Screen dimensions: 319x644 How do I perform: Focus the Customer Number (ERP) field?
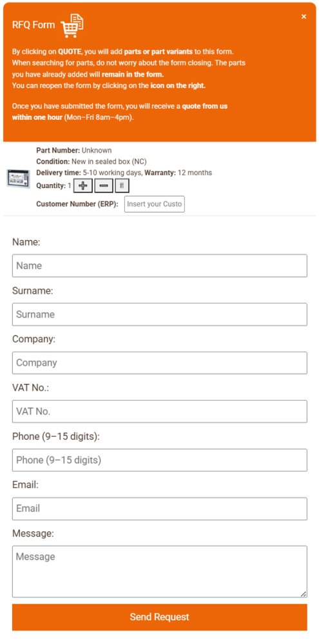pos(155,204)
